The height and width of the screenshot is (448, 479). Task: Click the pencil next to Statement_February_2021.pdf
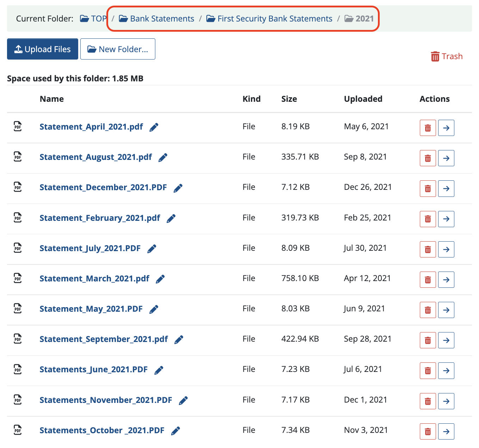pyautogui.click(x=171, y=218)
